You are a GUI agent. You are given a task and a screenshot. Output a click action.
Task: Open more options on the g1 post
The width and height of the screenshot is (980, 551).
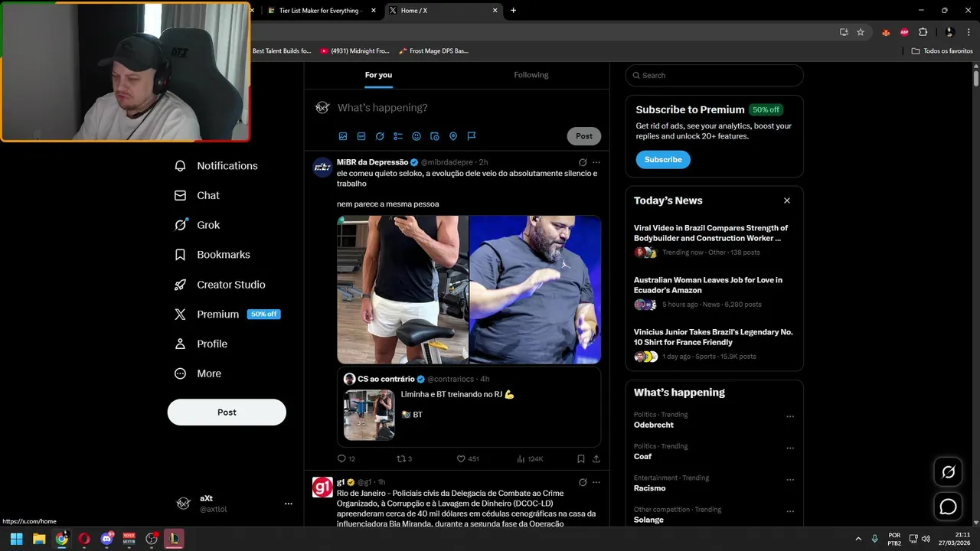(596, 482)
